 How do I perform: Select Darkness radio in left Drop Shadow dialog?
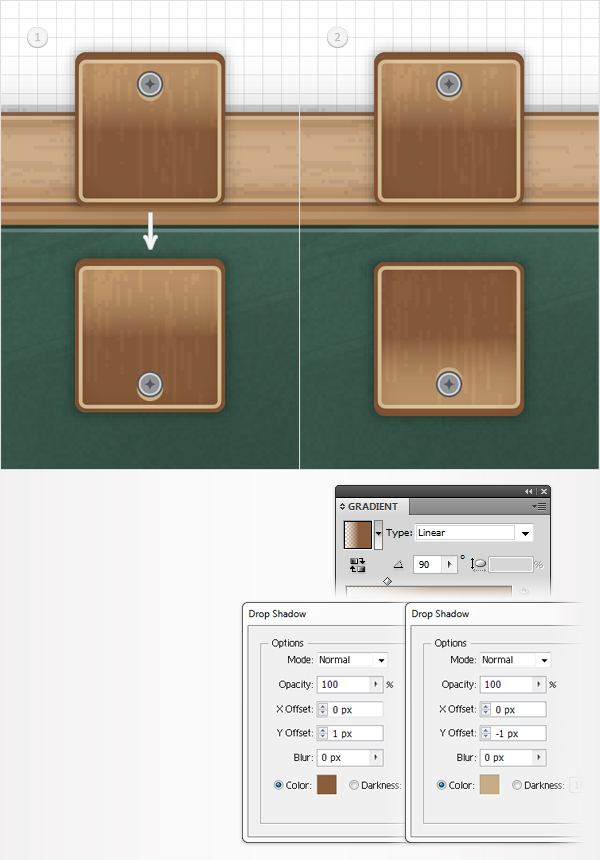tap(354, 785)
